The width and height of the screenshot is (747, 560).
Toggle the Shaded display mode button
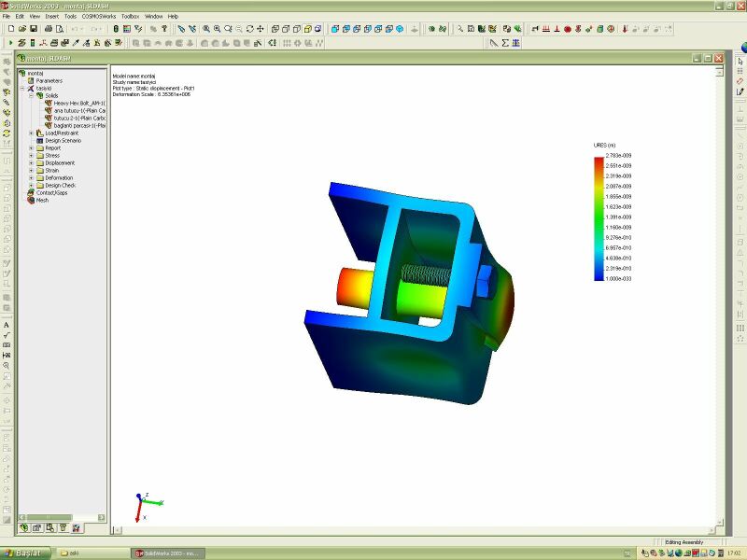click(x=307, y=29)
